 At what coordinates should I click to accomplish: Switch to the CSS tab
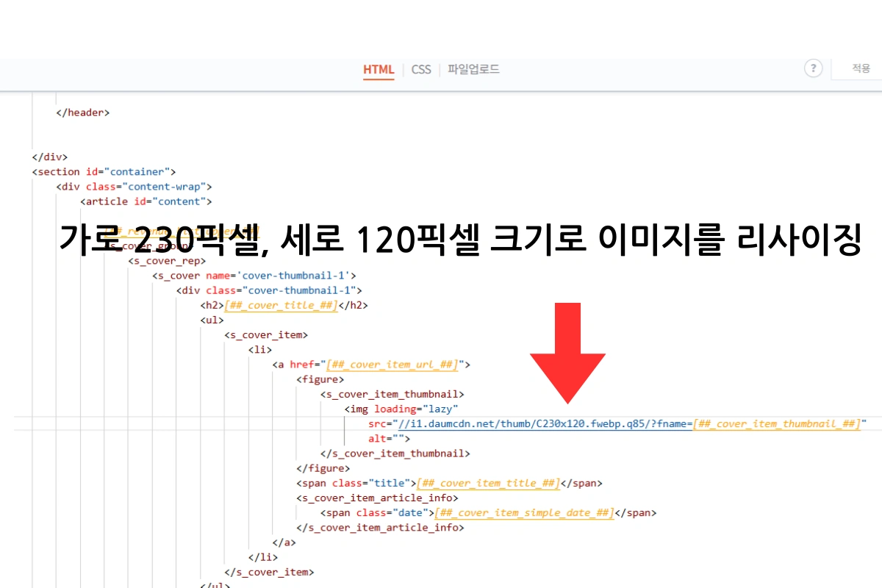click(x=420, y=69)
